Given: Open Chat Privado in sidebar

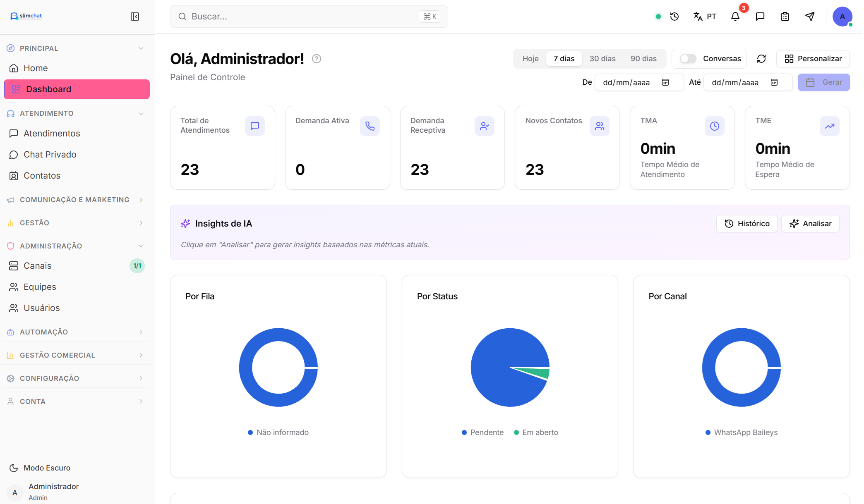Looking at the screenshot, I should click(x=77, y=155).
